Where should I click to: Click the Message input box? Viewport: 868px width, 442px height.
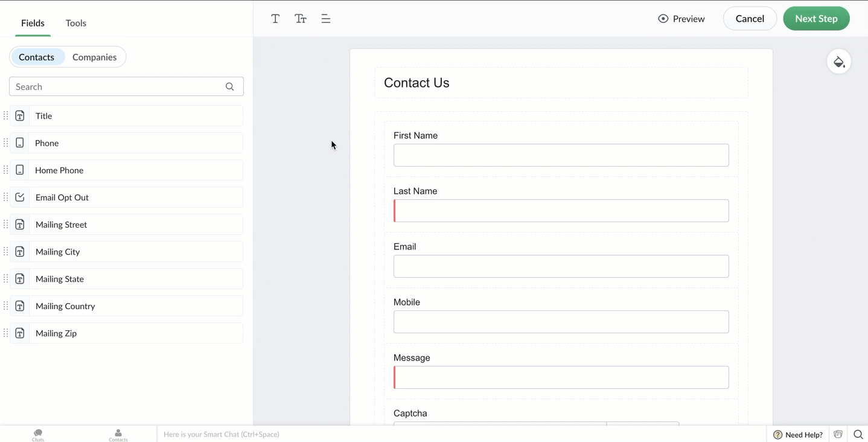pos(561,377)
